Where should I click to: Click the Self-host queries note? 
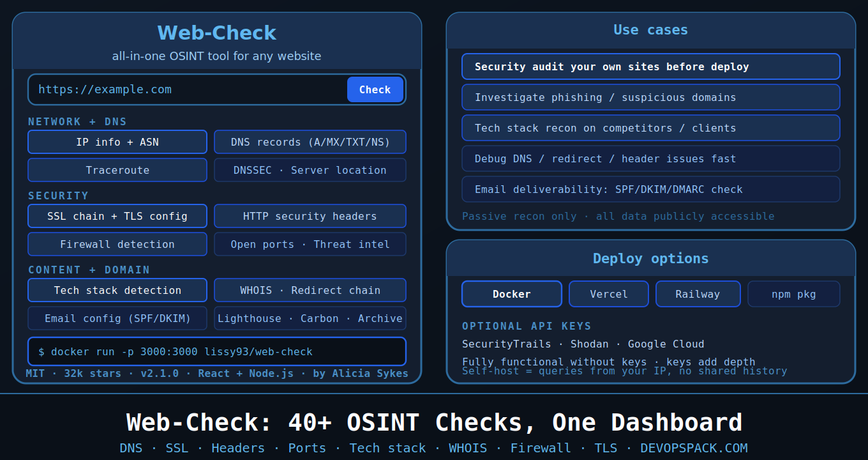pos(625,371)
